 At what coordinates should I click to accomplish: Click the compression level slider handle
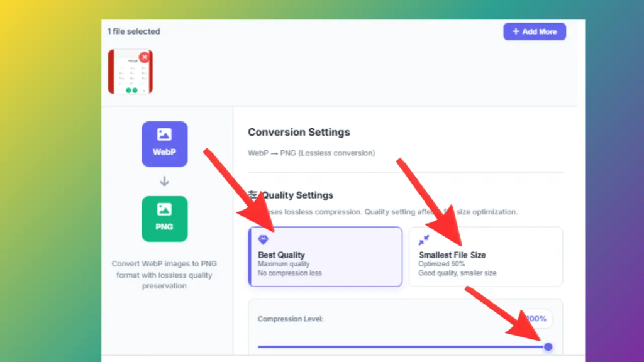pyautogui.click(x=548, y=347)
